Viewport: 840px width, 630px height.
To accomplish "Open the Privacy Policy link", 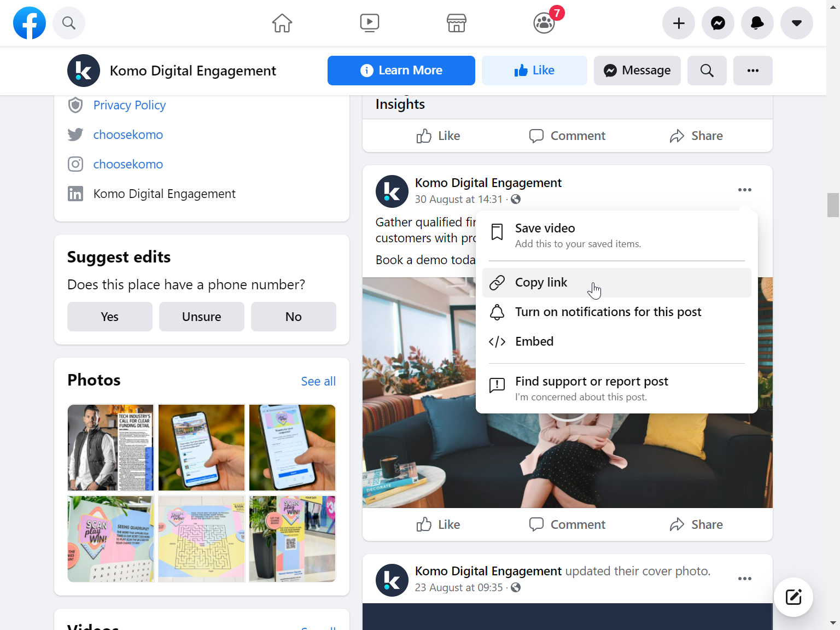I will tap(129, 105).
